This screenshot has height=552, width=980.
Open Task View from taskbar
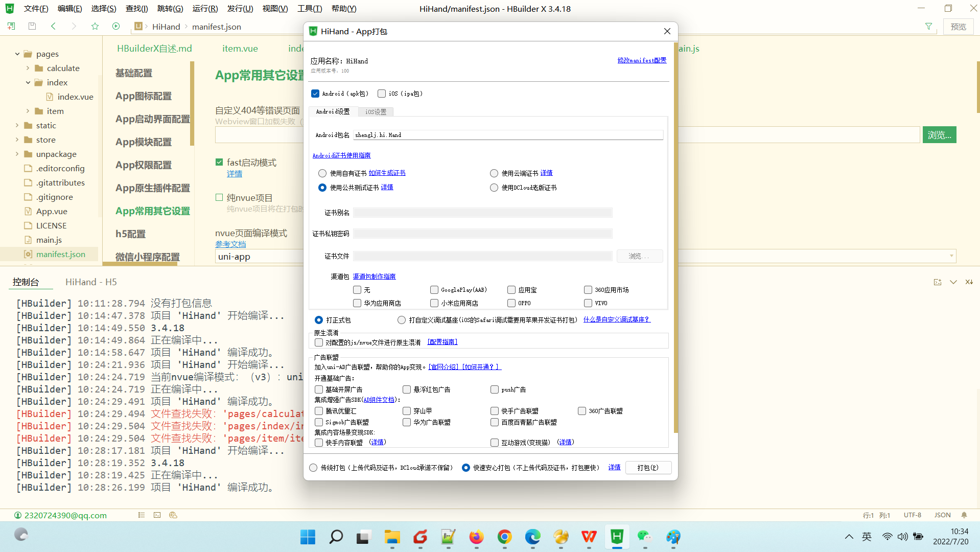(363, 537)
